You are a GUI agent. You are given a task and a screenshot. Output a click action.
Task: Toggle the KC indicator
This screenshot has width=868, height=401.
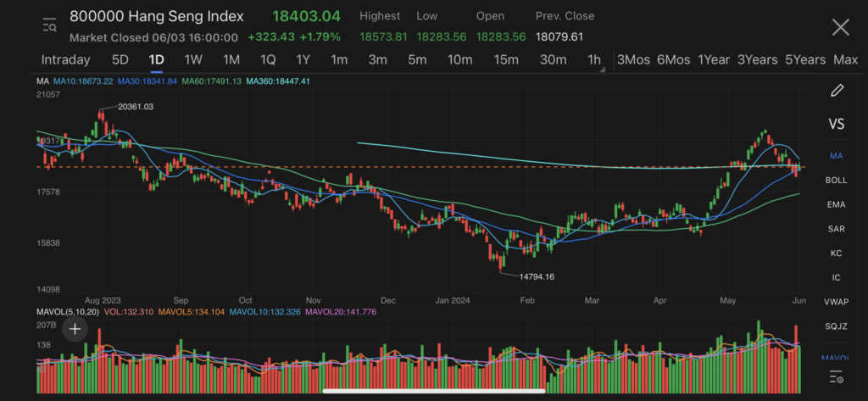pyautogui.click(x=836, y=253)
